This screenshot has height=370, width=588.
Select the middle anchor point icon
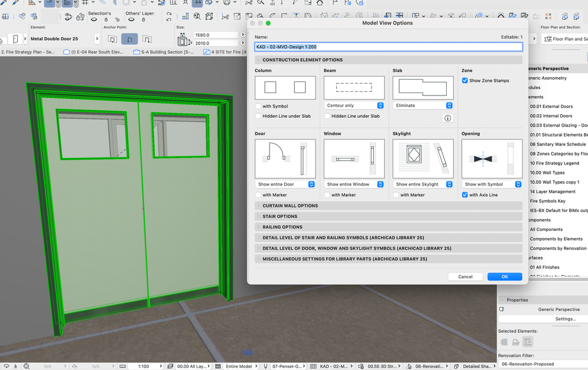tap(129, 39)
